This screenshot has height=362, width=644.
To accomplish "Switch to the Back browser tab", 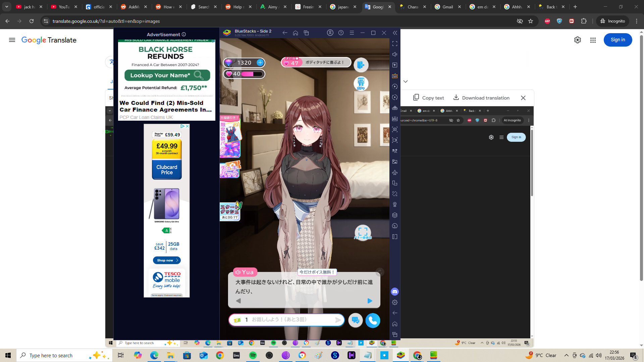I will (552, 7).
